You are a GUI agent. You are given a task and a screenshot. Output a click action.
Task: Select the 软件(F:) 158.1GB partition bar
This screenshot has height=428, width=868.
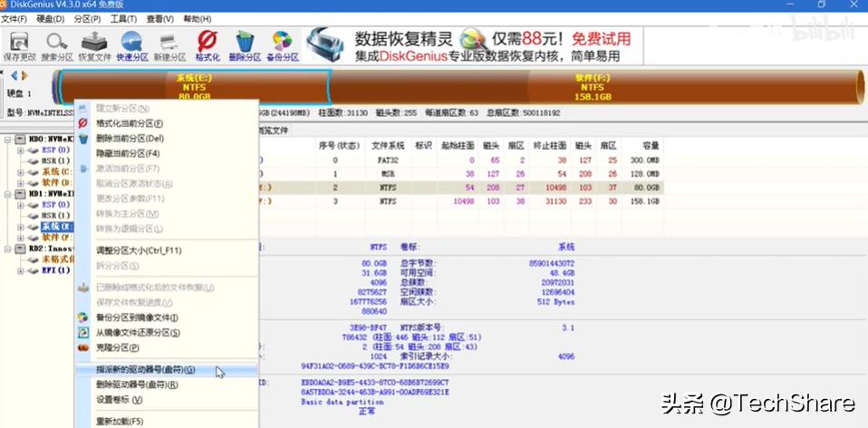click(596, 87)
